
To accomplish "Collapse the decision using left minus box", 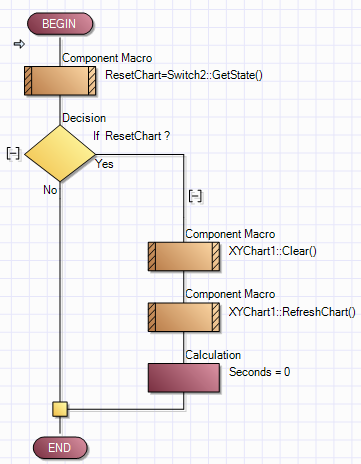I will coord(13,153).
